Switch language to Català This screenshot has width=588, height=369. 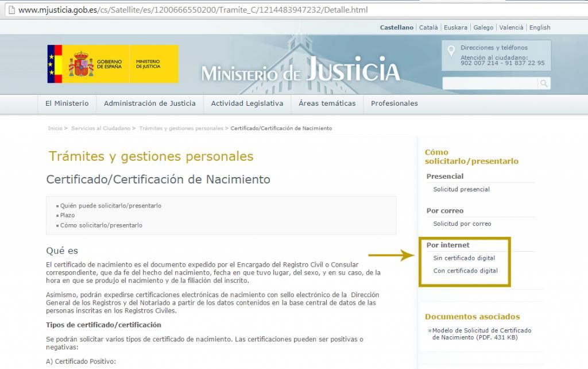point(428,28)
